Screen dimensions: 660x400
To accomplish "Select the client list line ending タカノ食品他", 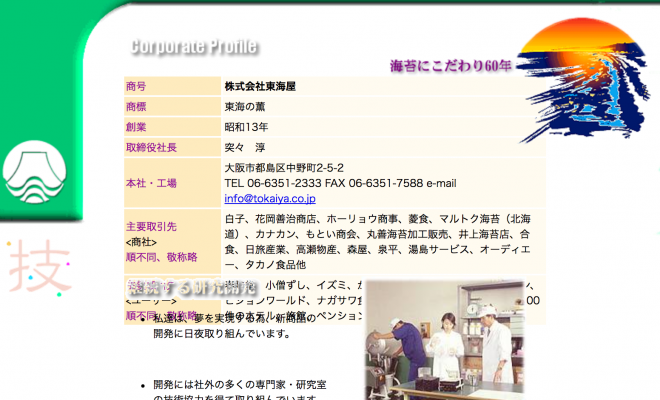I will (x=265, y=265).
